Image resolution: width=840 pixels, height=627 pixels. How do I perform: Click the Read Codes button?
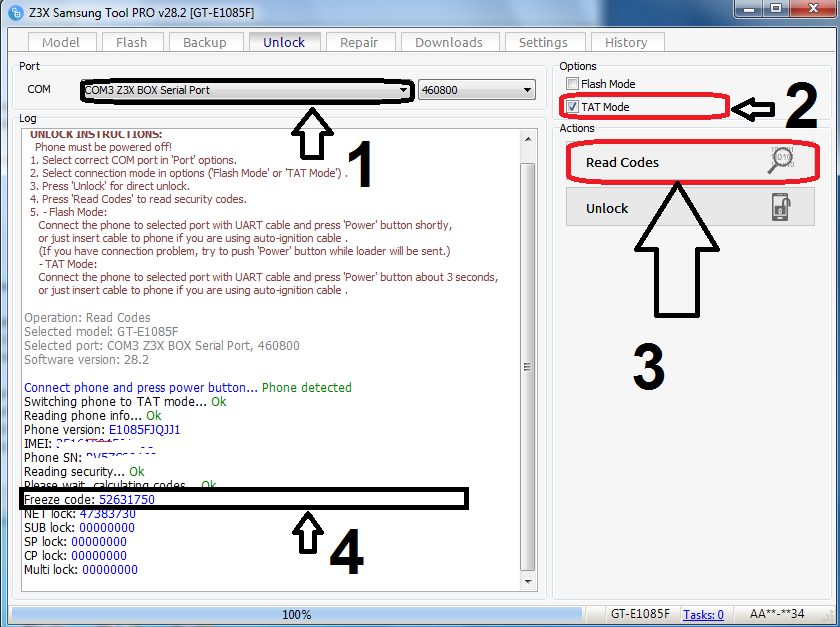[691, 162]
